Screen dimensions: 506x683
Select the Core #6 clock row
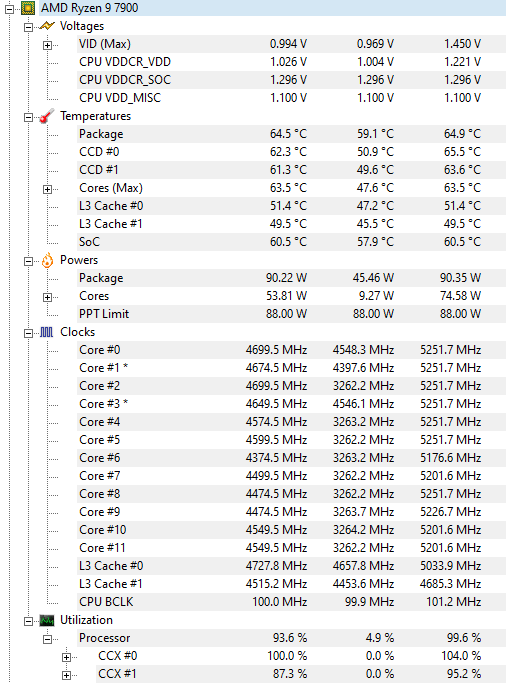291,458
